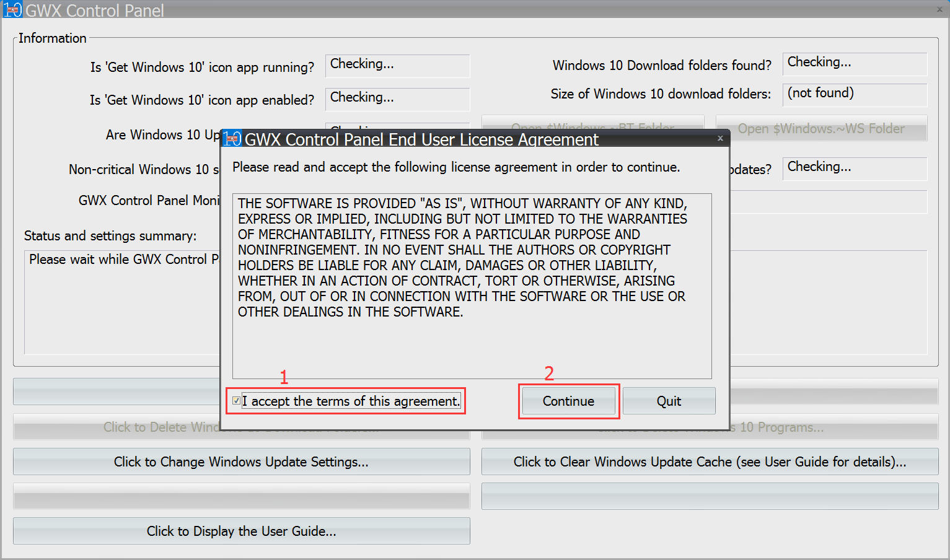Click inside the license agreement text box
This screenshot has height=560, width=950.
click(x=472, y=286)
